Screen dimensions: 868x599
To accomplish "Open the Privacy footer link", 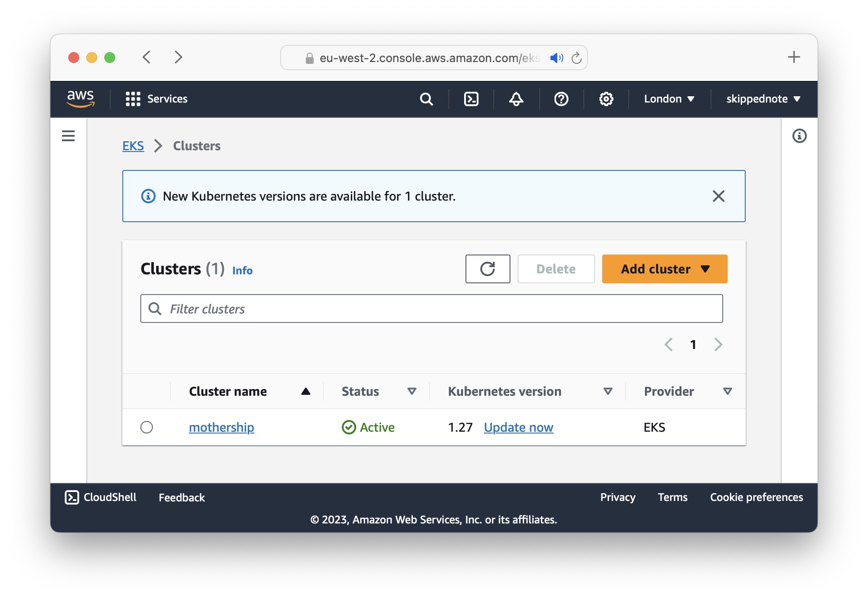I will click(617, 497).
